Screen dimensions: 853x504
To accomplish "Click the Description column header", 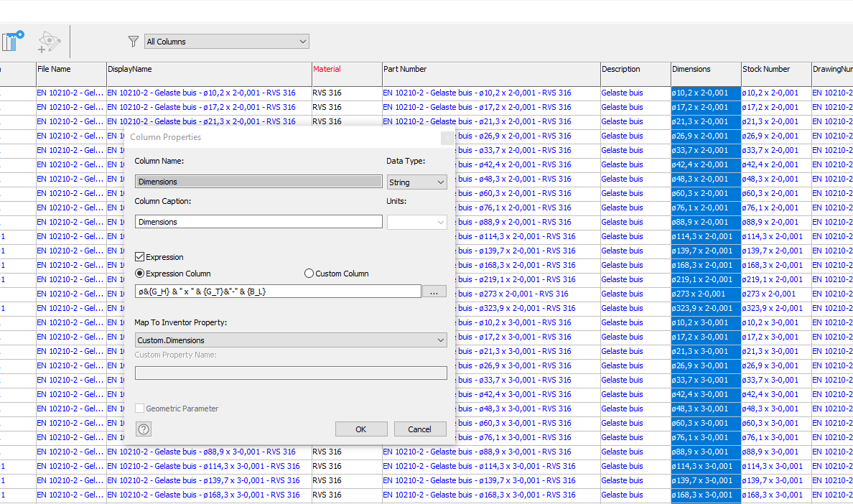I will [x=635, y=74].
